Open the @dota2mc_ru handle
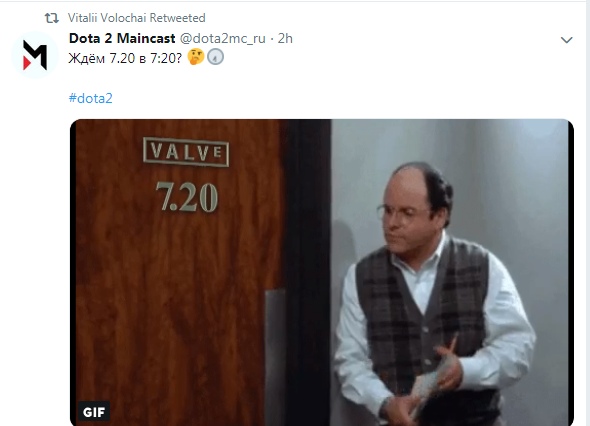Screen dimensions: 590x426 (x=222, y=38)
